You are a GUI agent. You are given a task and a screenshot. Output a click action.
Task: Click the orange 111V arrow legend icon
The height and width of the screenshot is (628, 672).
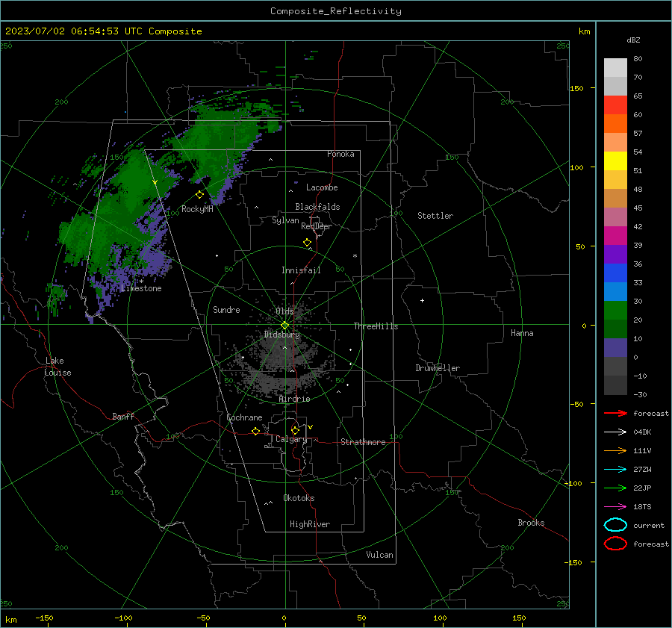(615, 450)
